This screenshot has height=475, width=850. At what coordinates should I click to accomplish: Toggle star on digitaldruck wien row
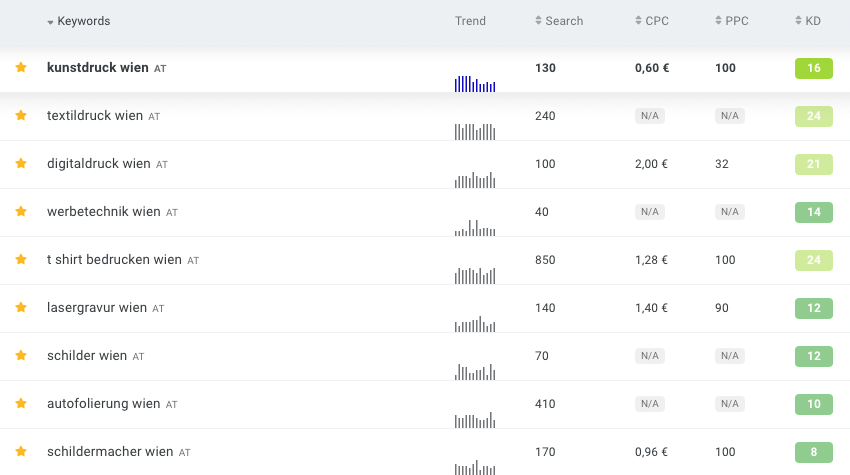point(20,164)
